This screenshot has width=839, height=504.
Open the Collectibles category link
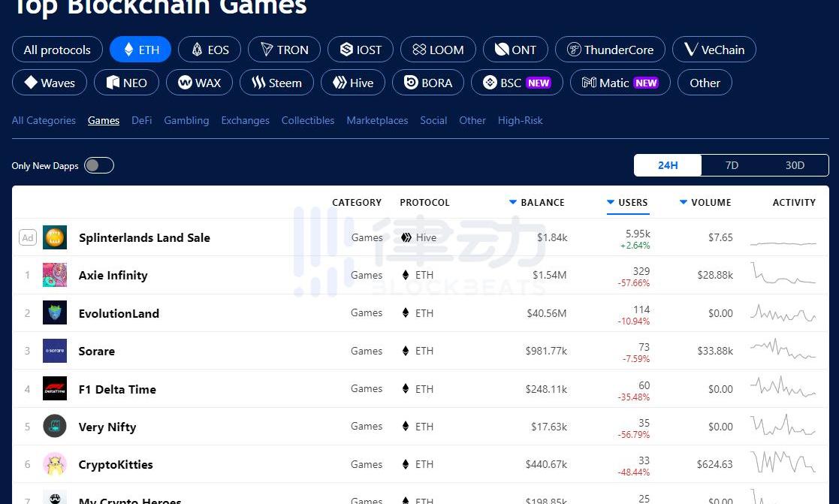[308, 120]
